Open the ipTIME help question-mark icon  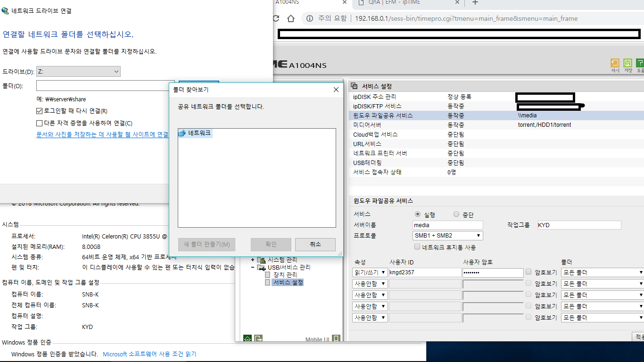pos(640,63)
